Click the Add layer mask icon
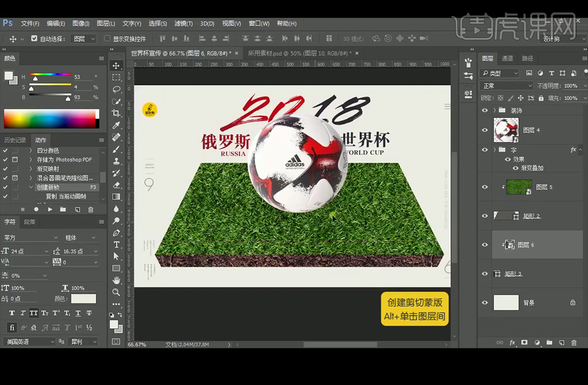588x385 pixels. tap(524, 343)
